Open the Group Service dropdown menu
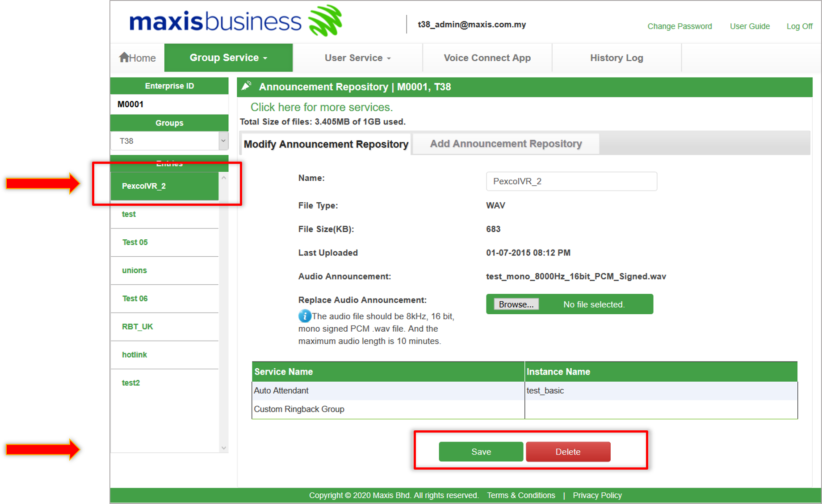The image size is (822, 504). click(228, 57)
